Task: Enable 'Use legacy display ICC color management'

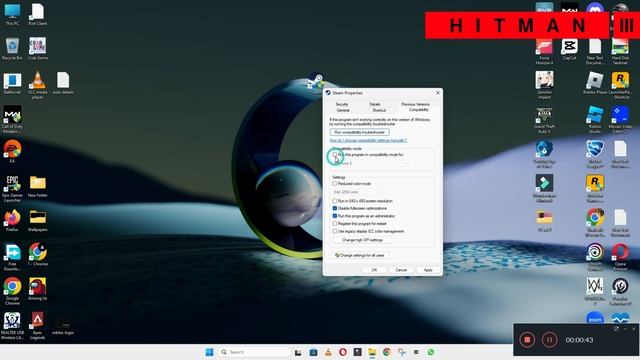Action: tap(335, 231)
